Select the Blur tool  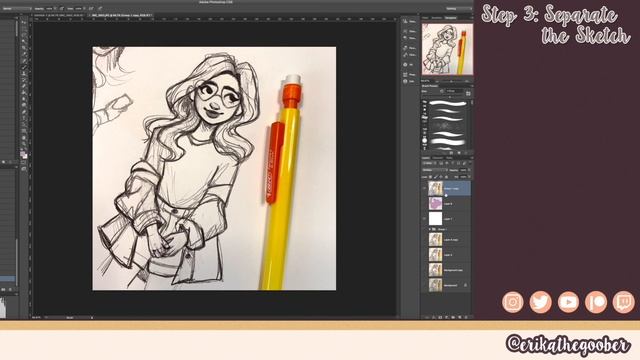pyautogui.click(x=24, y=98)
